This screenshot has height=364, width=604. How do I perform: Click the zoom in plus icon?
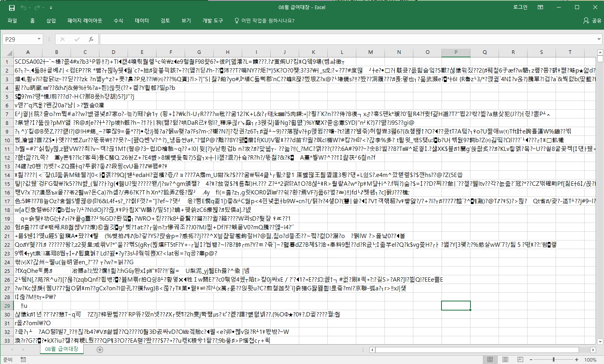(577, 360)
